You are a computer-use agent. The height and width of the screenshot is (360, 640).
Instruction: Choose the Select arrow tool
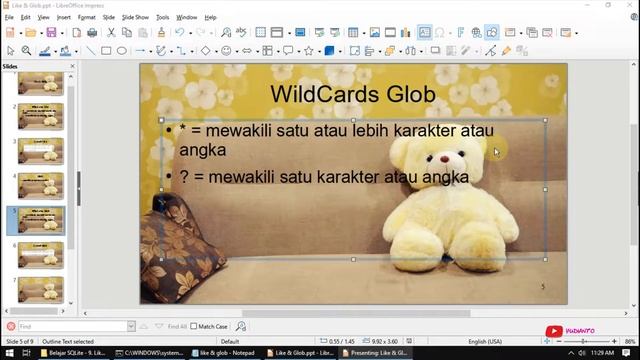pos(11,51)
